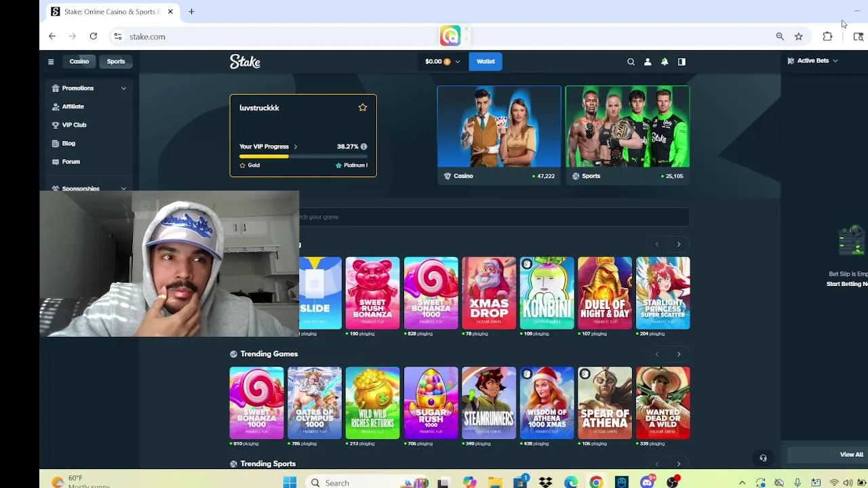Viewport: 868px width, 488px height.
Task: Open the Stake search magnifier icon
Action: tap(631, 62)
